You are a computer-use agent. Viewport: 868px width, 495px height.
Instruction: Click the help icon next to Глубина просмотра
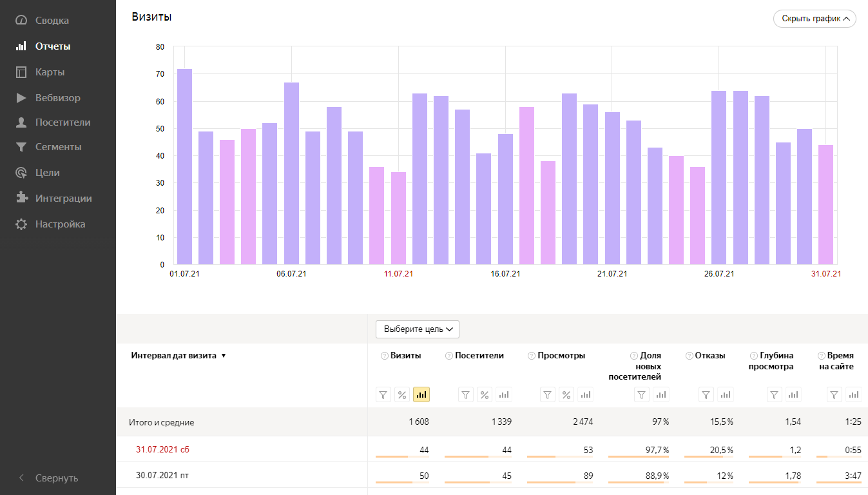point(754,356)
